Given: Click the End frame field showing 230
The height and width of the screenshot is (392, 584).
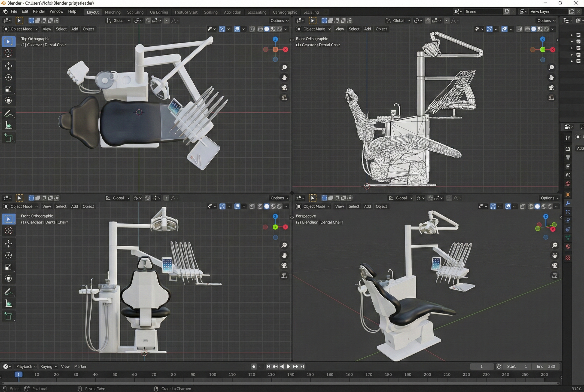Looking at the screenshot, I should click(546, 366).
